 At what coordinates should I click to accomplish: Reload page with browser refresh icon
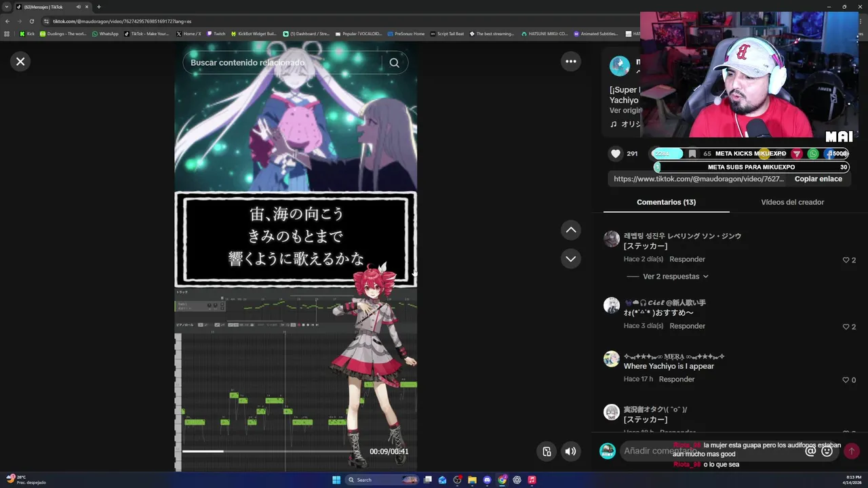click(31, 21)
